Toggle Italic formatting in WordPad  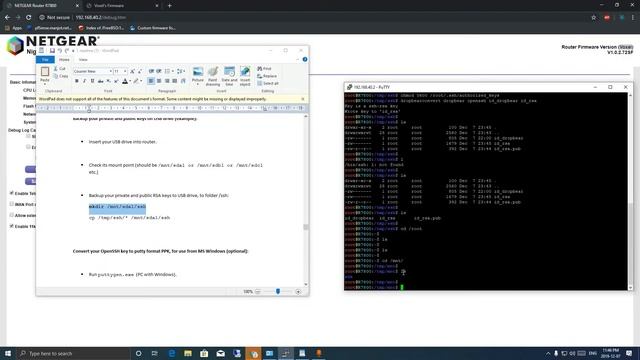click(x=84, y=81)
